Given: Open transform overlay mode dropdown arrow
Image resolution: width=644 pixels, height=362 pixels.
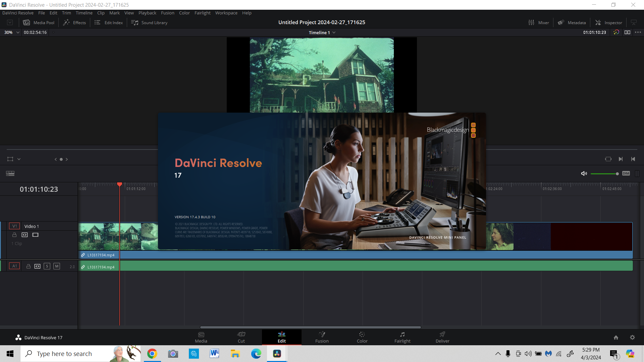Looking at the screenshot, I should click(19, 159).
